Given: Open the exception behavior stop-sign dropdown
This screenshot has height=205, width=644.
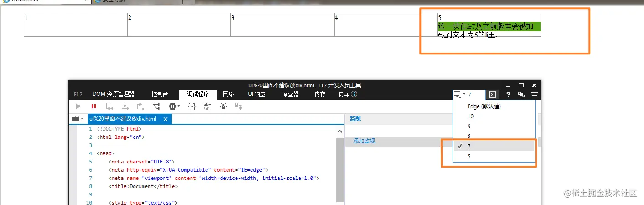Looking at the screenshot, I should pyautogui.click(x=175, y=106).
